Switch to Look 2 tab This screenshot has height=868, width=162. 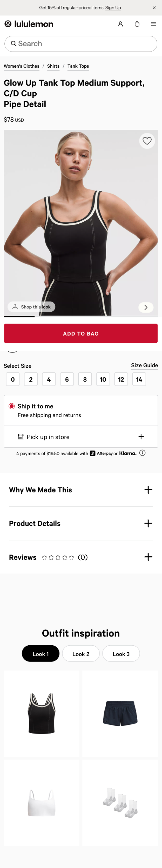(x=81, y=654)
